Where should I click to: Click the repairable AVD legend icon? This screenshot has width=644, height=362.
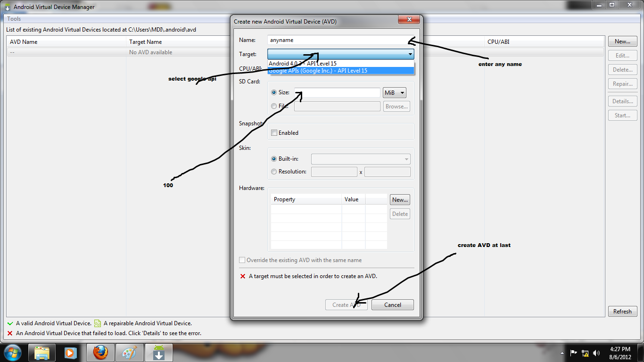click(98, 323)
